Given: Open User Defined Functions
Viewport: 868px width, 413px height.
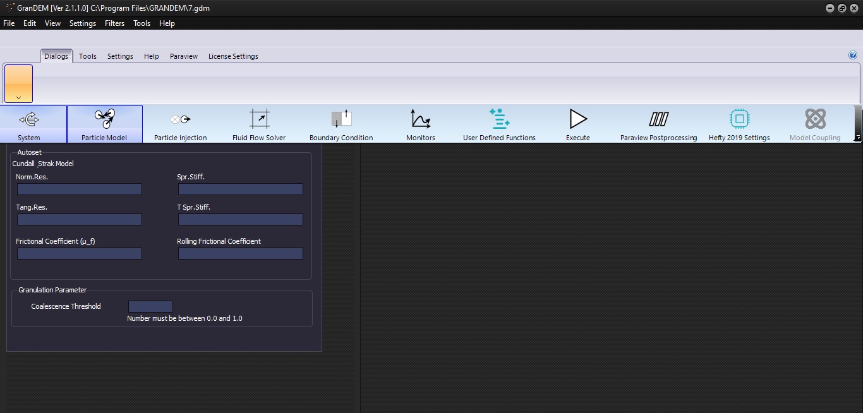Looking at the screenshot, I should (x=499, y=119).
